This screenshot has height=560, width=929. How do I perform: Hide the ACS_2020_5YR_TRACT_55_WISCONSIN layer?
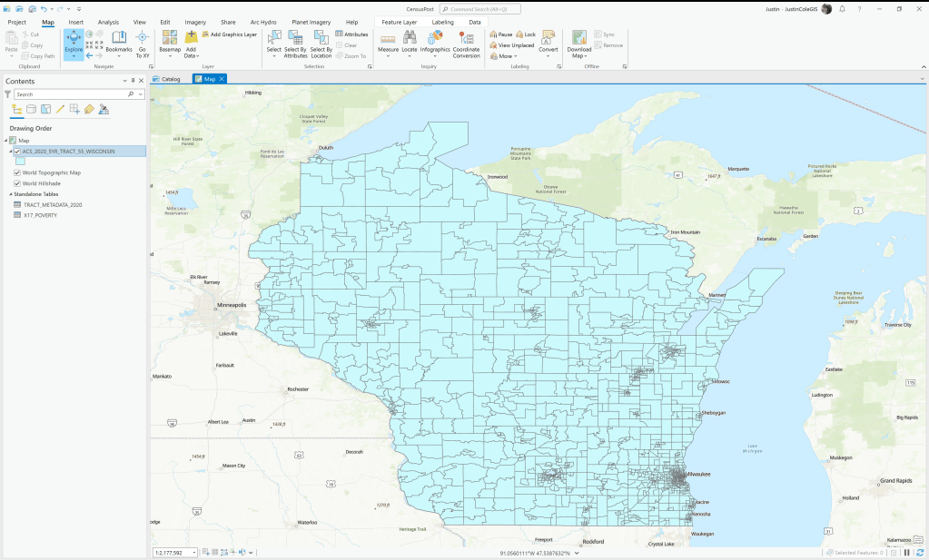coord(17,152)
